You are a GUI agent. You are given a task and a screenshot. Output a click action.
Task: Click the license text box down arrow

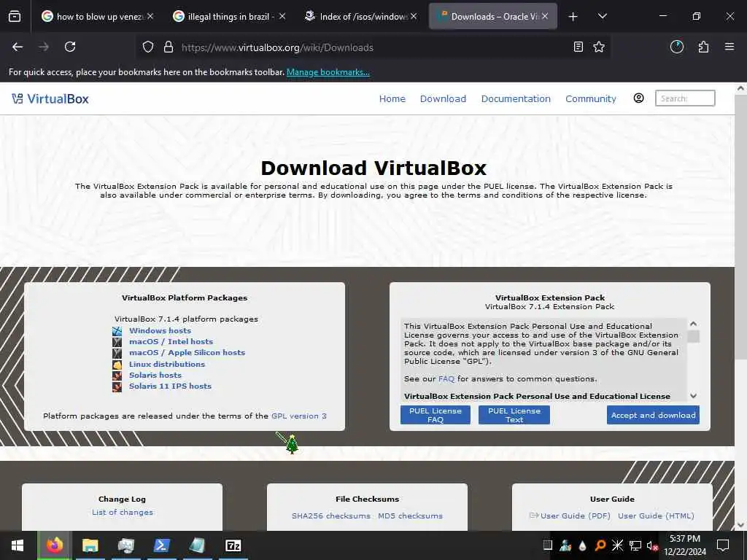pyautogui.click(x=693, y=396)
